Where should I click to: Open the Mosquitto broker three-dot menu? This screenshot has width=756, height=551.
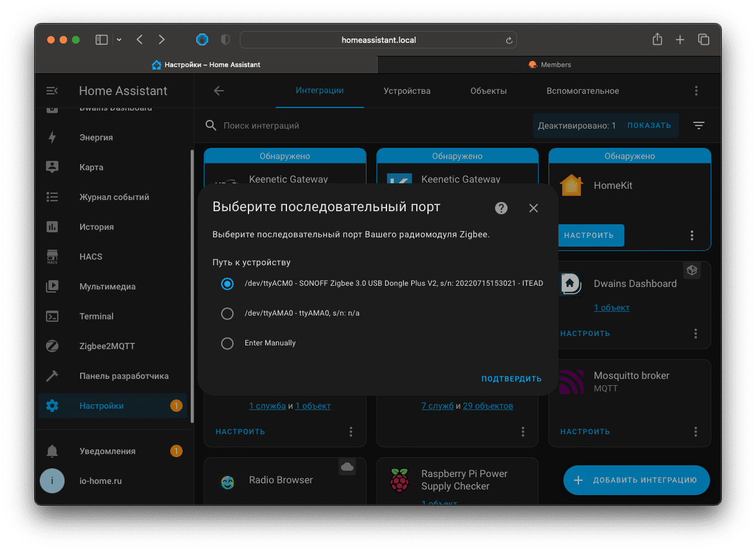(696, 432)
